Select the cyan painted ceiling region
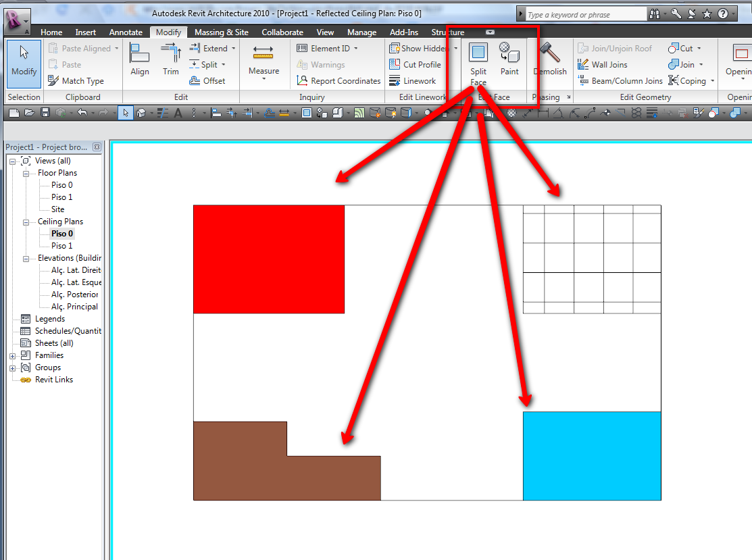Screen dimensions: 752x560 [x=592, y=456]
